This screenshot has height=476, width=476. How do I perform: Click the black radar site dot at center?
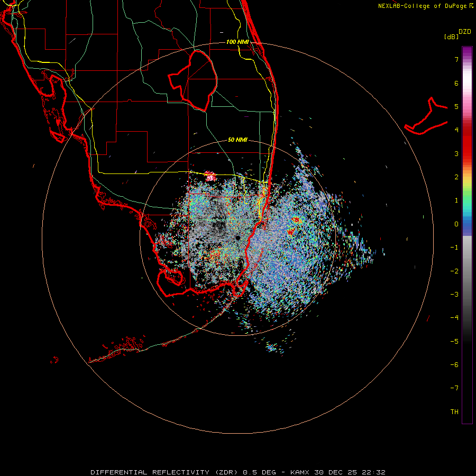click(237, 237)
